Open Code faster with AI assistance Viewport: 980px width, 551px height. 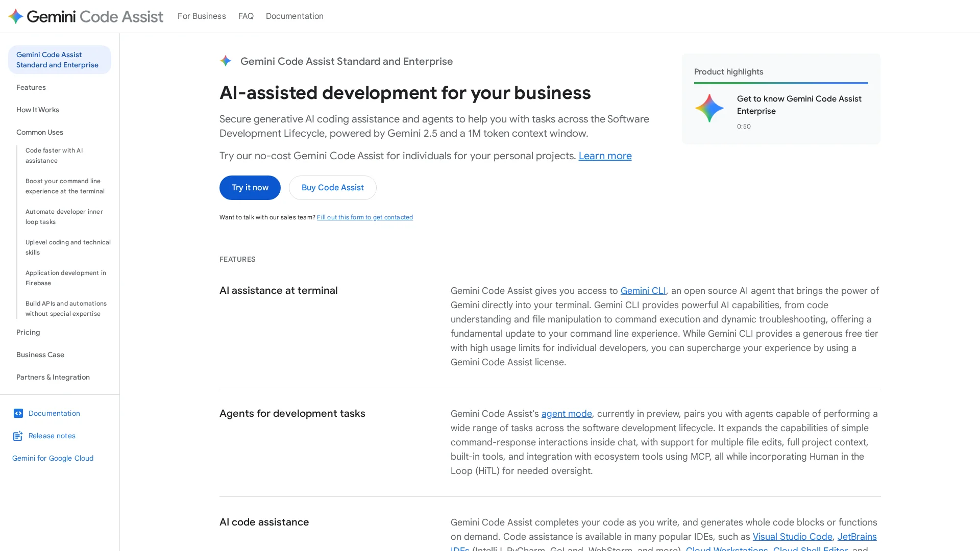point(54,156)
